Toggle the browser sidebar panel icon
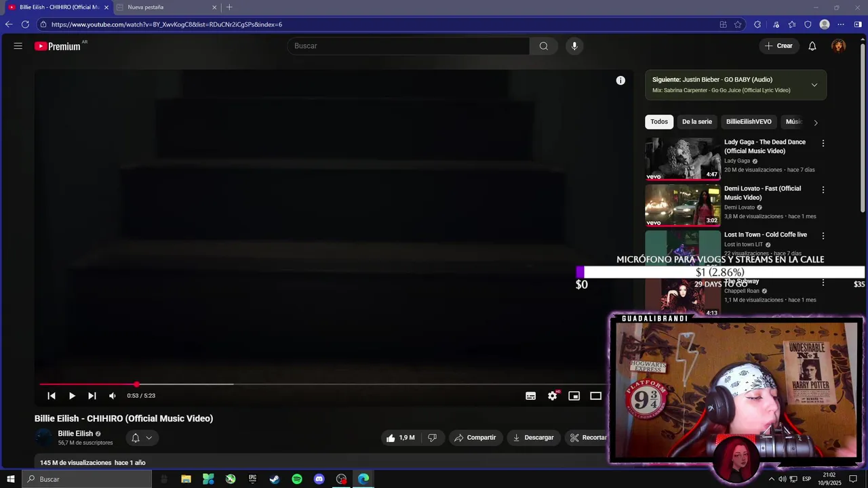868x488 pixels. (858, 24)
